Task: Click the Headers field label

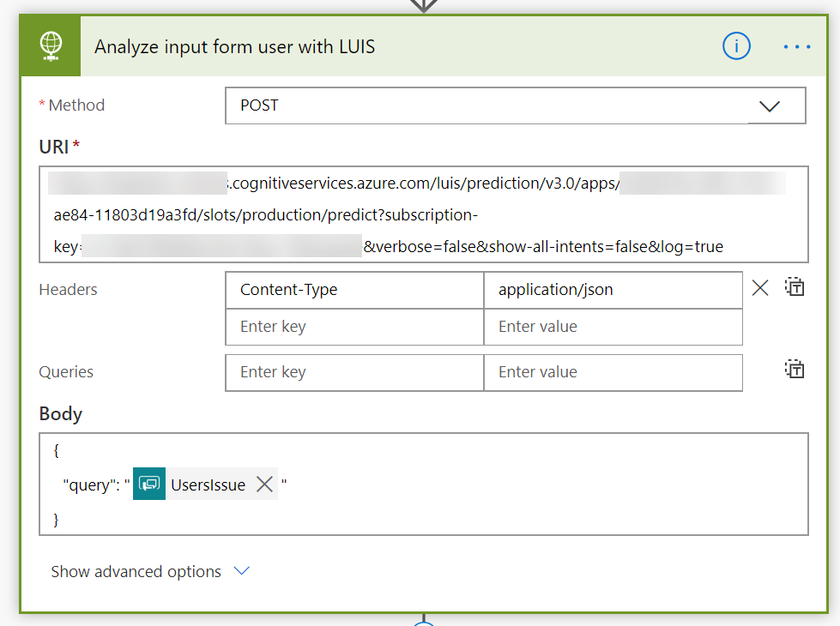Action: click(x=68, y=290)
